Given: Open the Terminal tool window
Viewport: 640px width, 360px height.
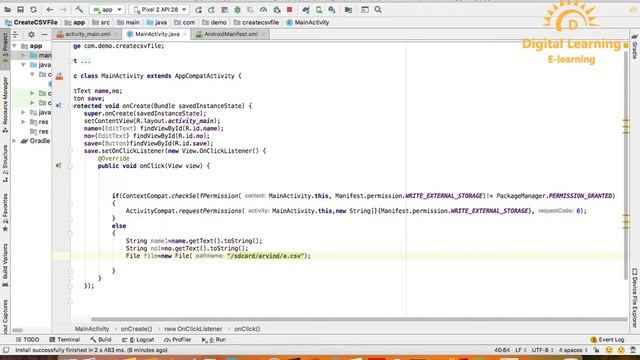Looking at the screenshot, I should pos(64,340).
